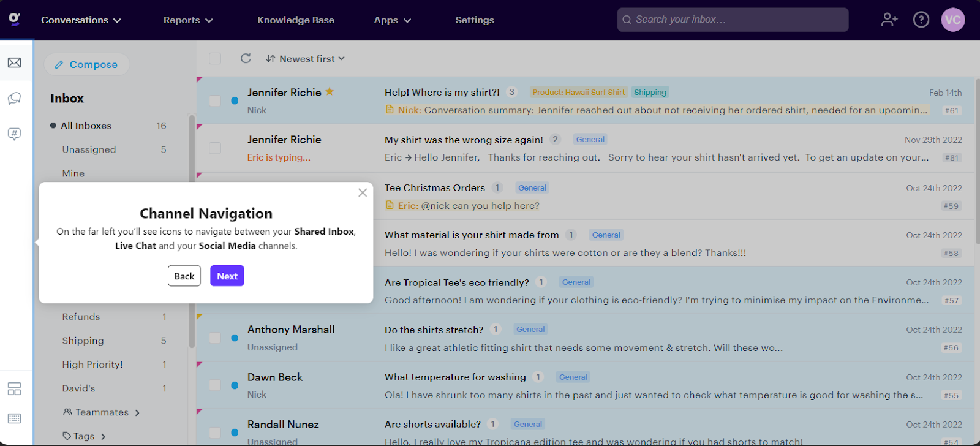The width and height of the screenshot is (980, 446).
Task: Click the star next to Jennifer Richie
Action: (330, 92)
